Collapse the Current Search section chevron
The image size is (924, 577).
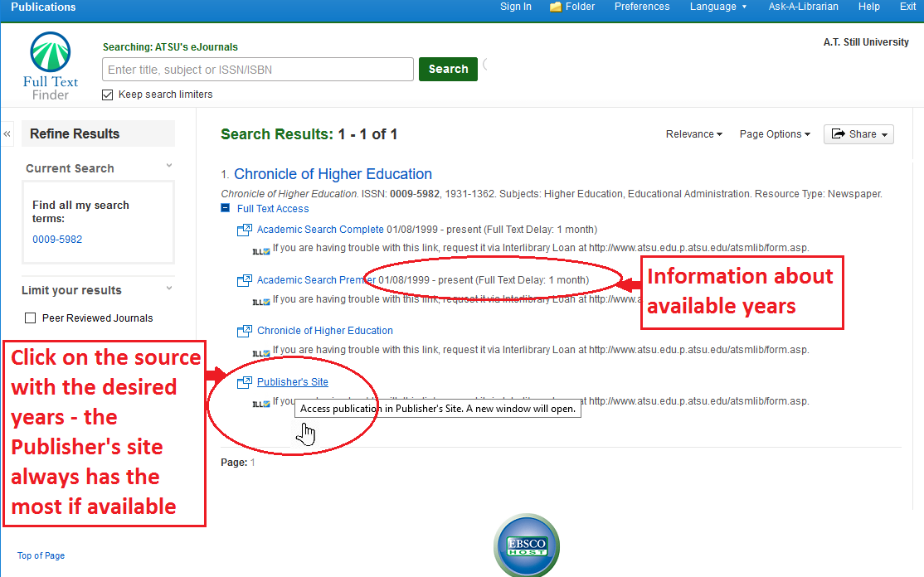[169, 166]
